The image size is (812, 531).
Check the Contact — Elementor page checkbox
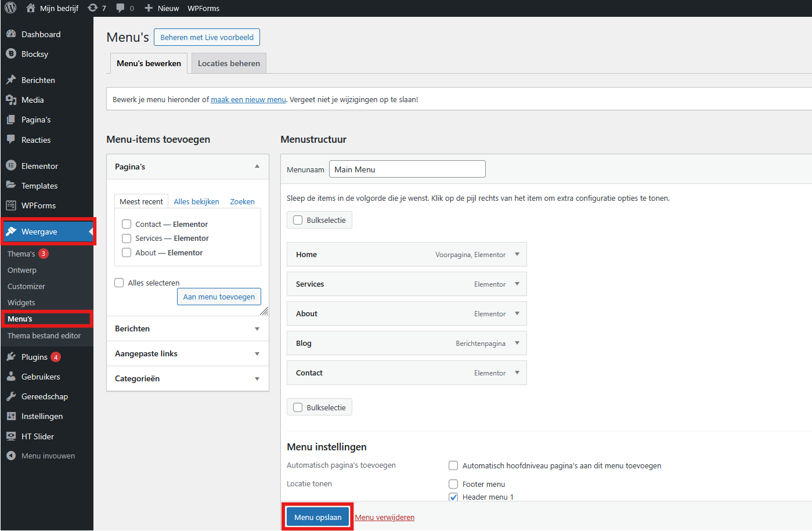pos(127,225)
